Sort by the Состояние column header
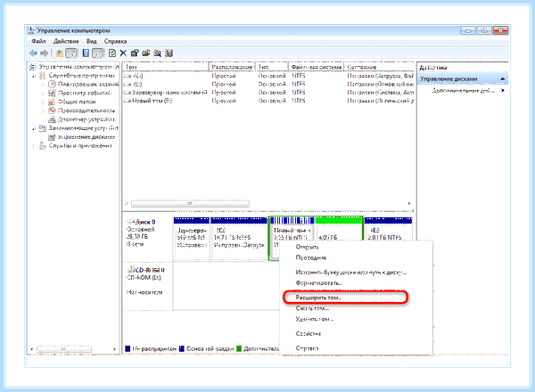This screenshot has height=392, width=535. [x=379, y=67]
